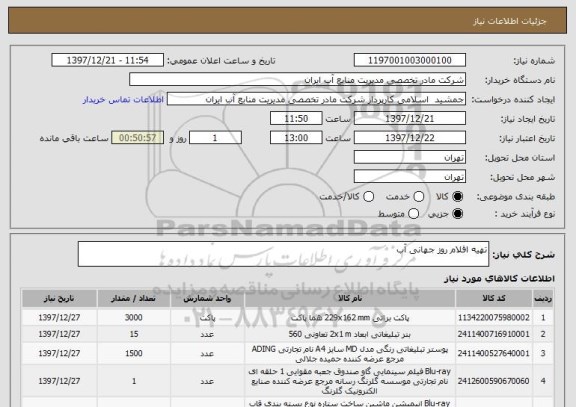Click the request creator field جمشید اسلامی

pos(316,100)
